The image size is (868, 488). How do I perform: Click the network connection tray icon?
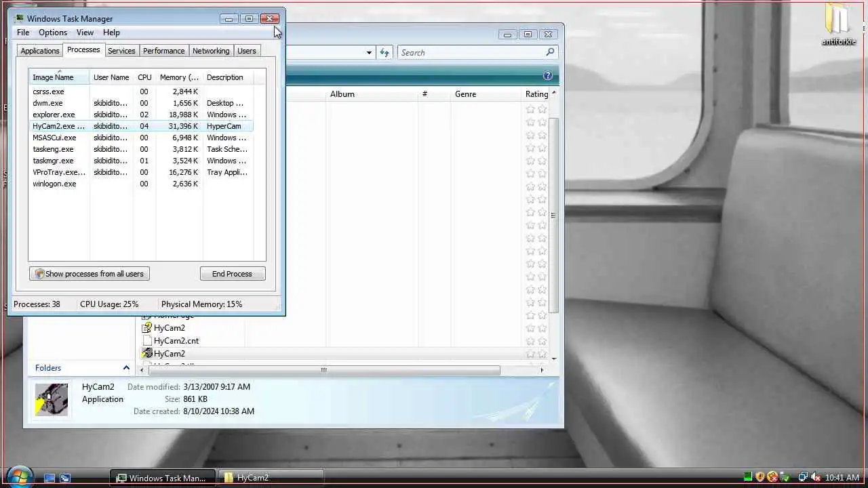(x=804, y=478)
